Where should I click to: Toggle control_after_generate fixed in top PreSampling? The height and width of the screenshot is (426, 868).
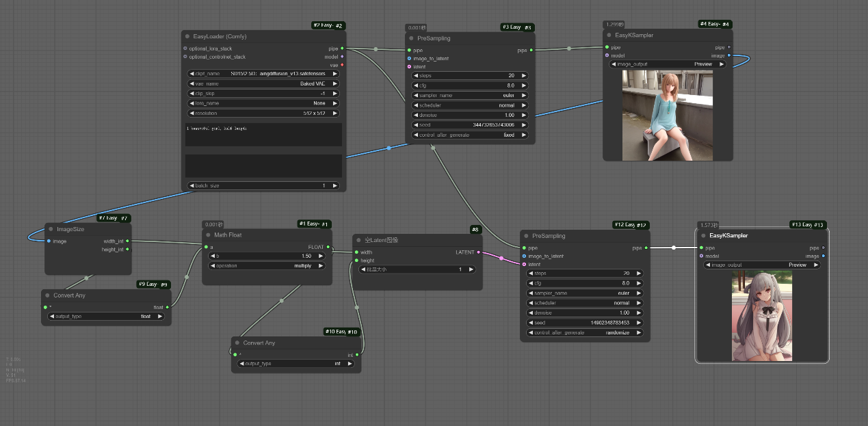[469, 135]
